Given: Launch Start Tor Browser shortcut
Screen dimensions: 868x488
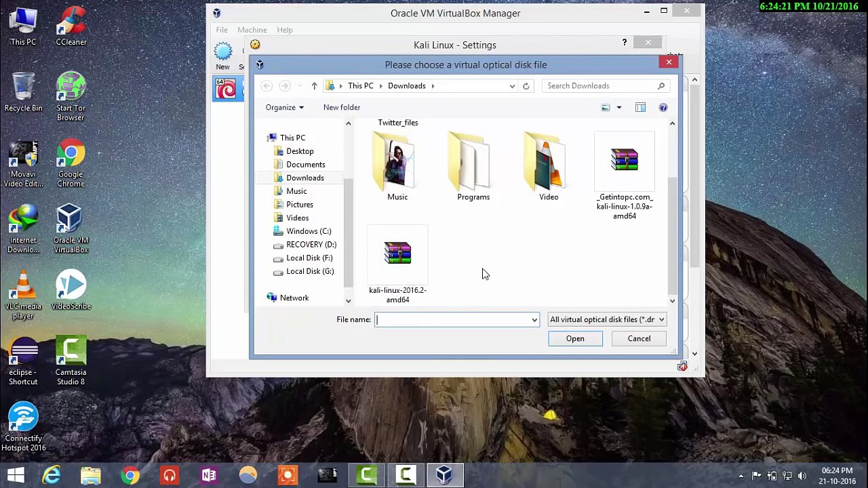Looking at the screenshot, I should [71, 96].
